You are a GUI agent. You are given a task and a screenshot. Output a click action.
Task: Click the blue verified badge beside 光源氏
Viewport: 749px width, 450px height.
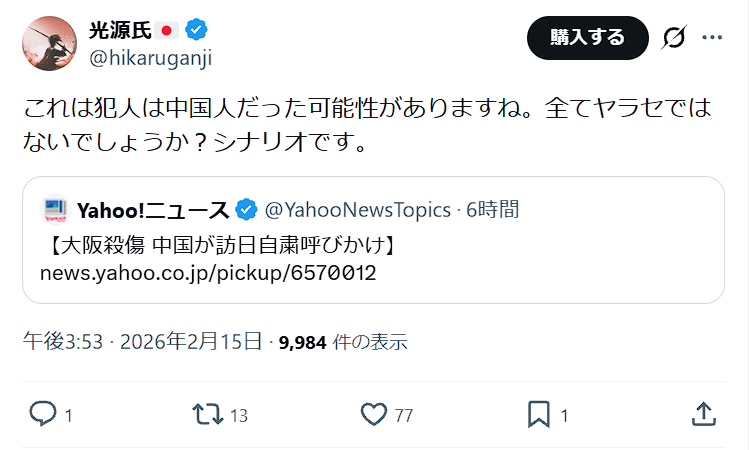tap(196, 30)
